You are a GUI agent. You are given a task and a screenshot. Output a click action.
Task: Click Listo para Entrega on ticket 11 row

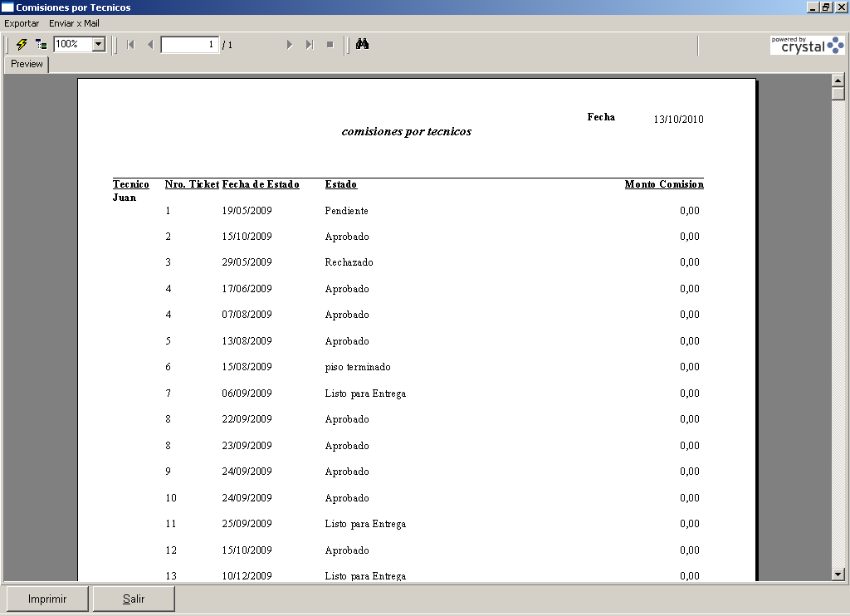(x=365, y=524)
